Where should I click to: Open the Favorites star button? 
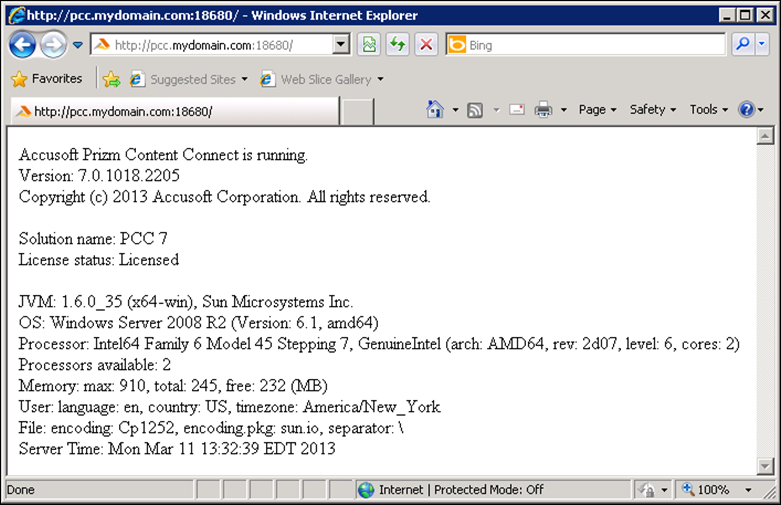click(47, 79)
